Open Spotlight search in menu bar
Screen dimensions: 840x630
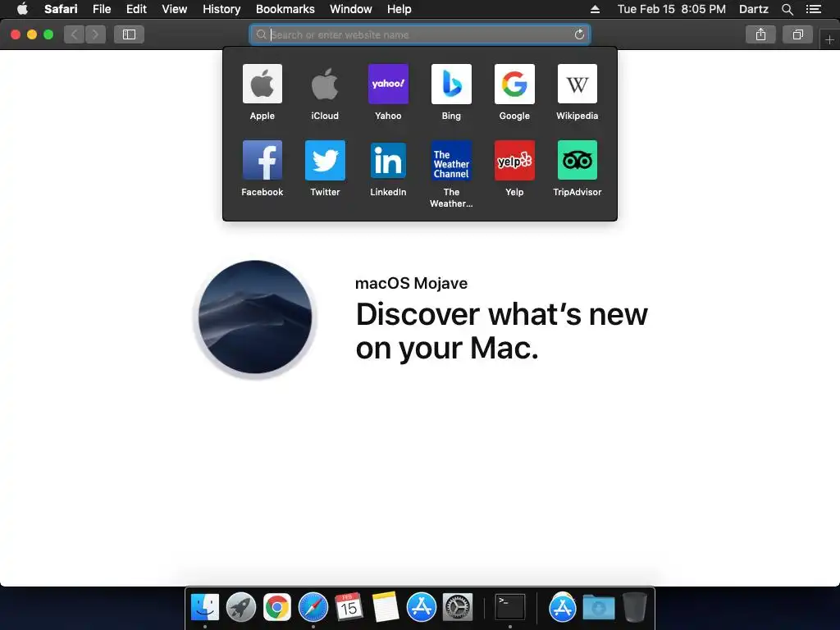click(787, 9)
